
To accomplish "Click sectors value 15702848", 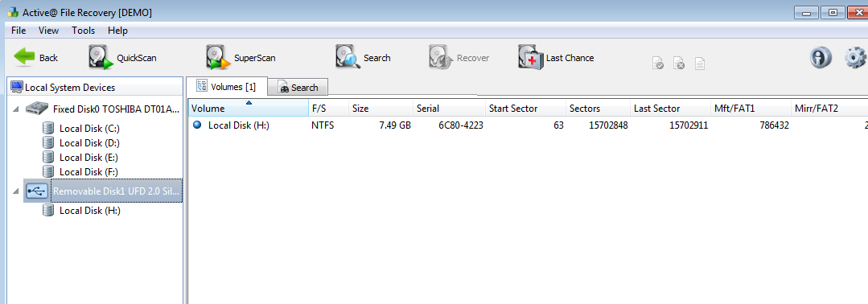I will [x=608, y=125].
